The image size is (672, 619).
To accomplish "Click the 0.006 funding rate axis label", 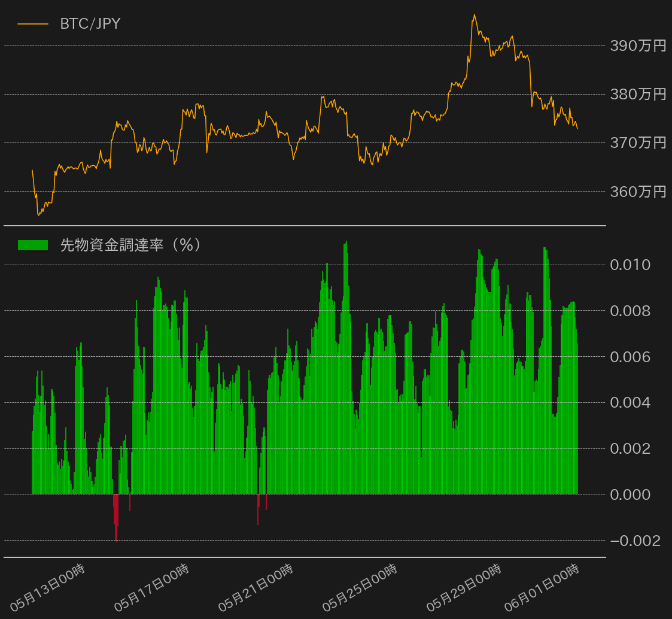I will click(630, 357).
